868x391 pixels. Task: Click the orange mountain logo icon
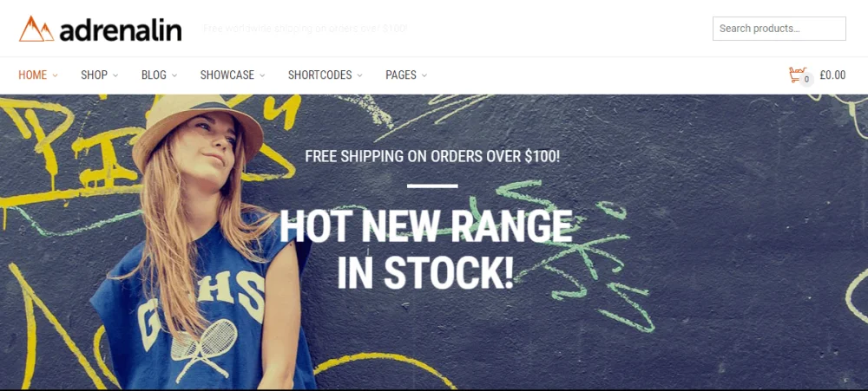[36, 29]
